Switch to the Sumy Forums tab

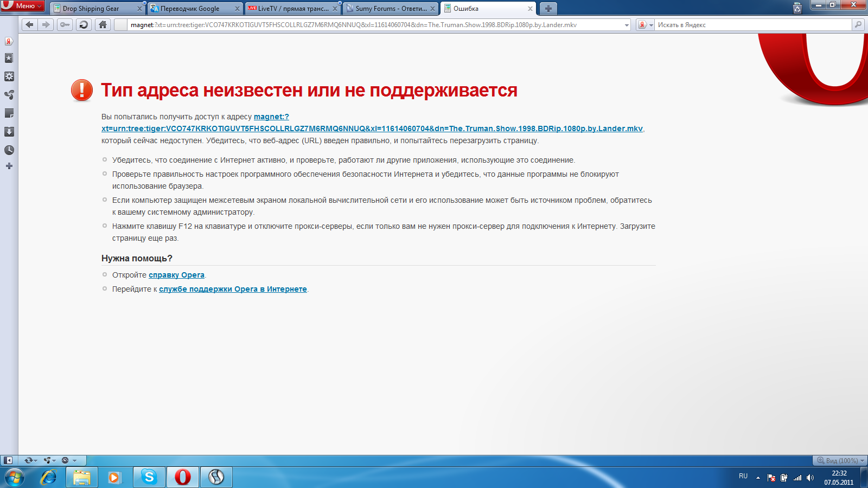(390, 9)
